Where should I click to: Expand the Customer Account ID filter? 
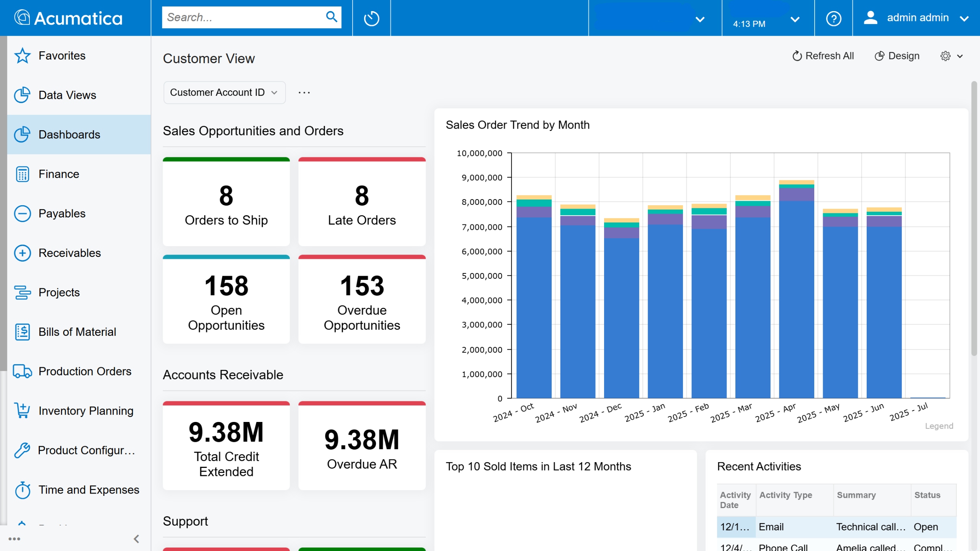coord(224,92)
